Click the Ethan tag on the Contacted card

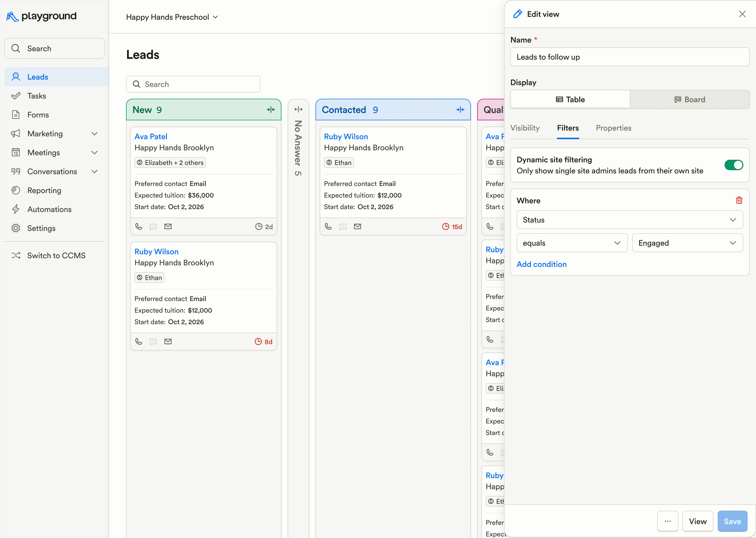point(339,162)
